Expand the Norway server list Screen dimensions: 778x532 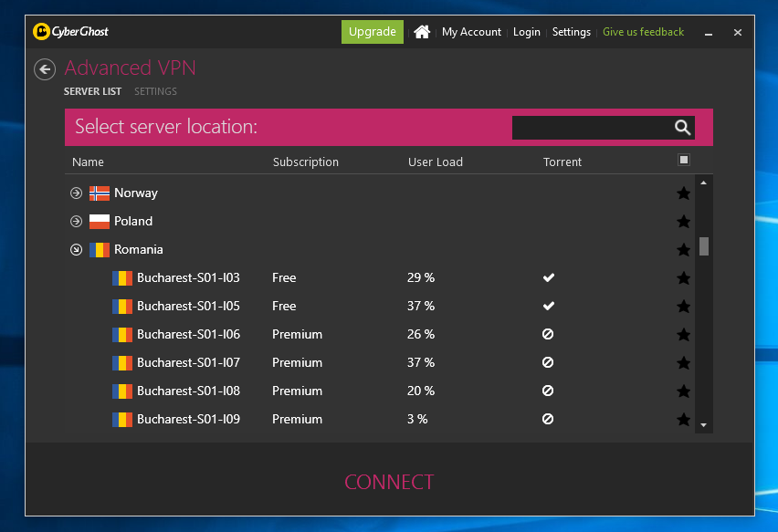coord(76,193)
